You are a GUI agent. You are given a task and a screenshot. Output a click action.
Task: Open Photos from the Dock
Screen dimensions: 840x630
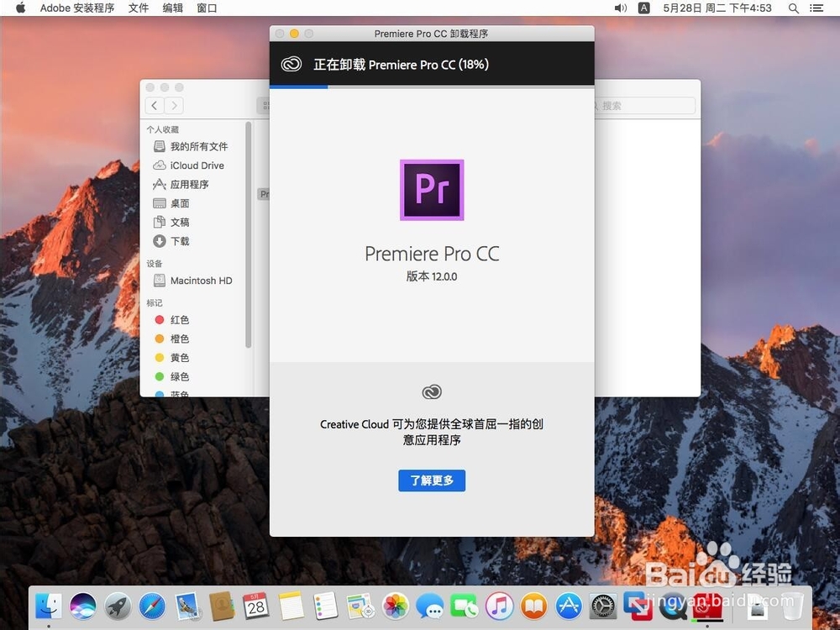396,606
